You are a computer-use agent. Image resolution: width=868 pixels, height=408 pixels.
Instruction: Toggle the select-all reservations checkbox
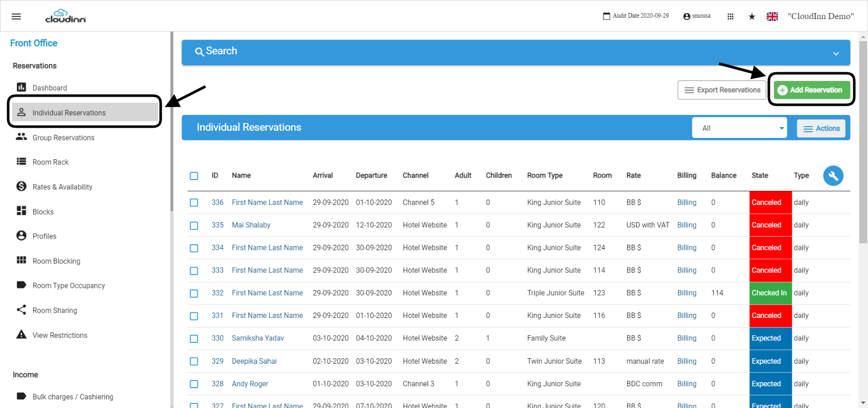tap(194, 176)
